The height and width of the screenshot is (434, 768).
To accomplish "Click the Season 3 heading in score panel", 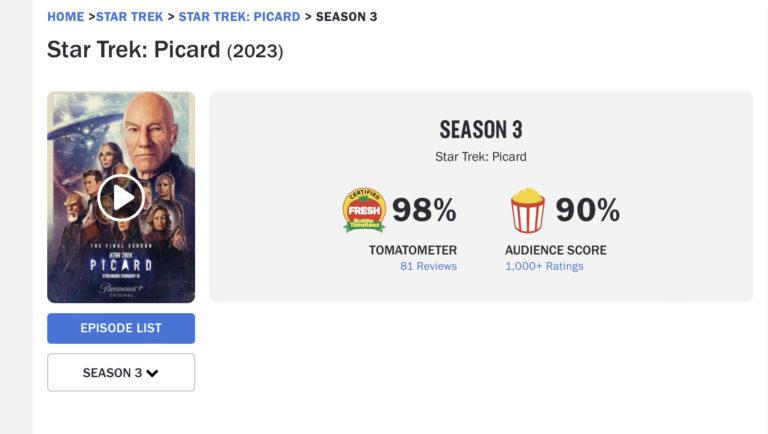I will (481, 130).
